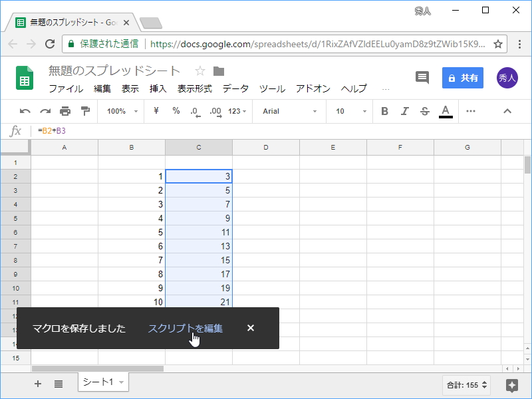Click the select-all corner box
532x399 pixels.
[14, 146]
